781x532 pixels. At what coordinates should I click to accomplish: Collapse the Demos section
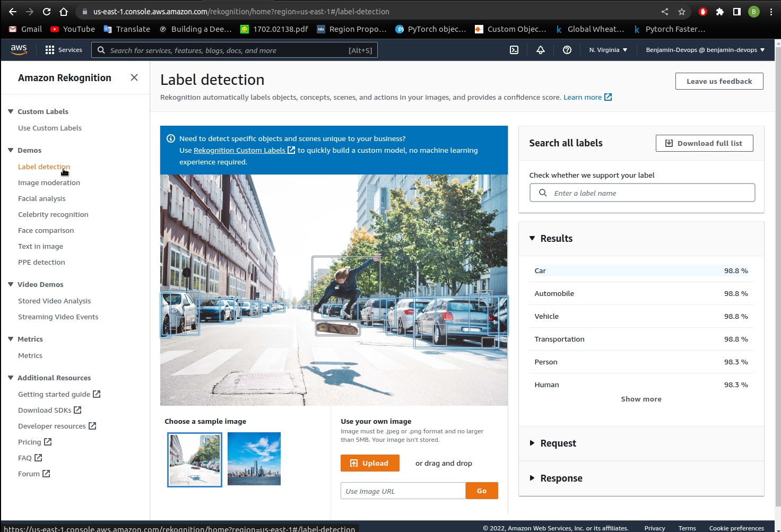(x=11, y=150)
